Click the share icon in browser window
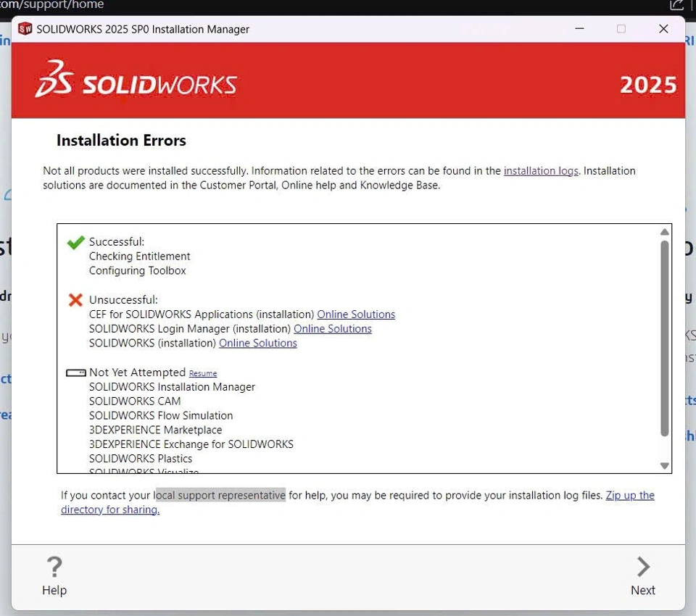Image resolution: width=696 pixels, height=616 pixels. click(x=676, y=5)
